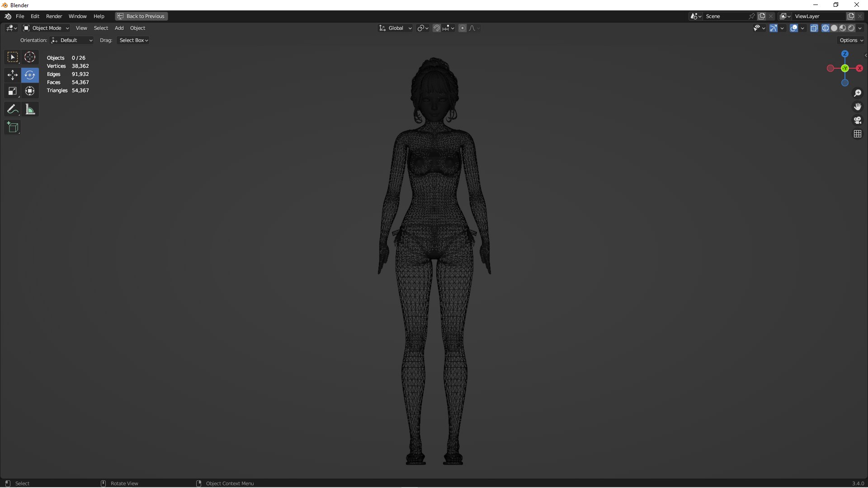The height and width of the screenshot is (488, 868).
Task: Open the Object Mode dropdown
Action: (46, 28)
